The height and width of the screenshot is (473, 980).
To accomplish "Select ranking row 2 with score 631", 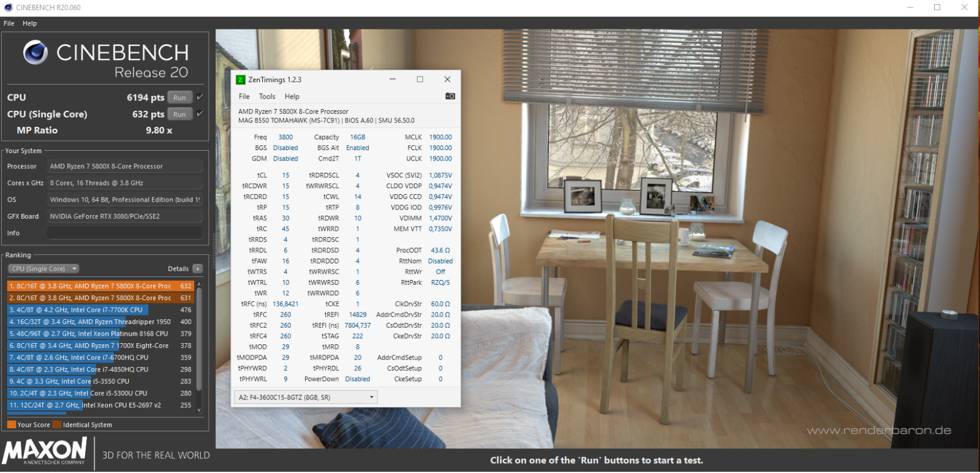I will point(100,298).
